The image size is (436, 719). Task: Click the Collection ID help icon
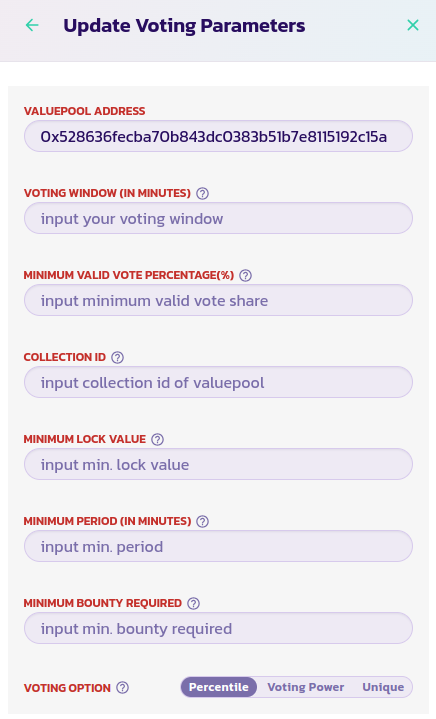pyautogui.click(x=117, y=357)
